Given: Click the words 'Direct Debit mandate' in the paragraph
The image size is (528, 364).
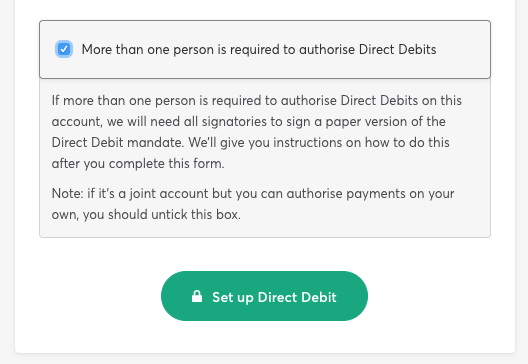Looking at the screenshot, I should [x=117, y=142].
